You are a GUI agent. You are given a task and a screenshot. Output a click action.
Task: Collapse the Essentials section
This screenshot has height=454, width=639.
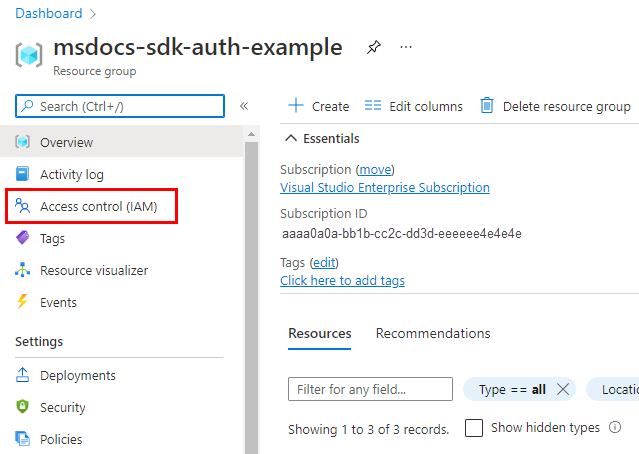click(x=291, y=139)
